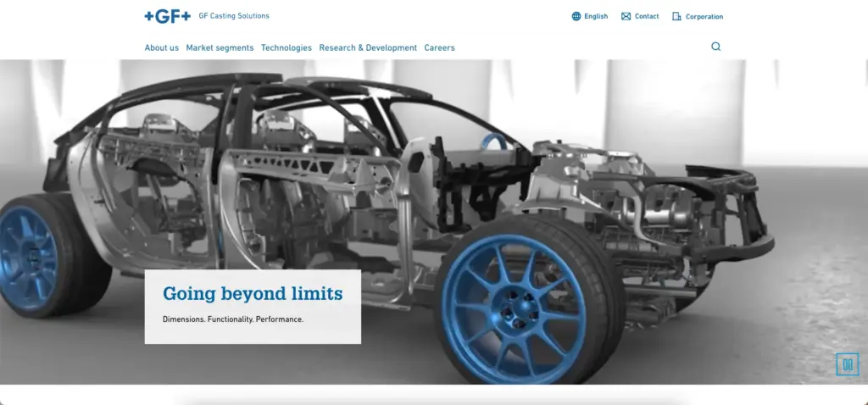Click the envelope Contact icon
This screenshot has height=405, width=868.
(626, 16)
